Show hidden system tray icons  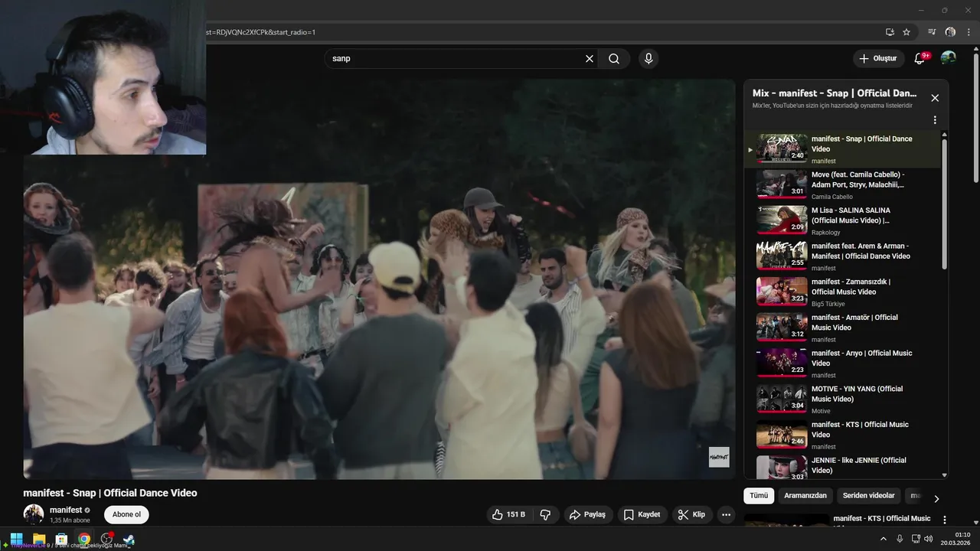click(x=883, y=539)
